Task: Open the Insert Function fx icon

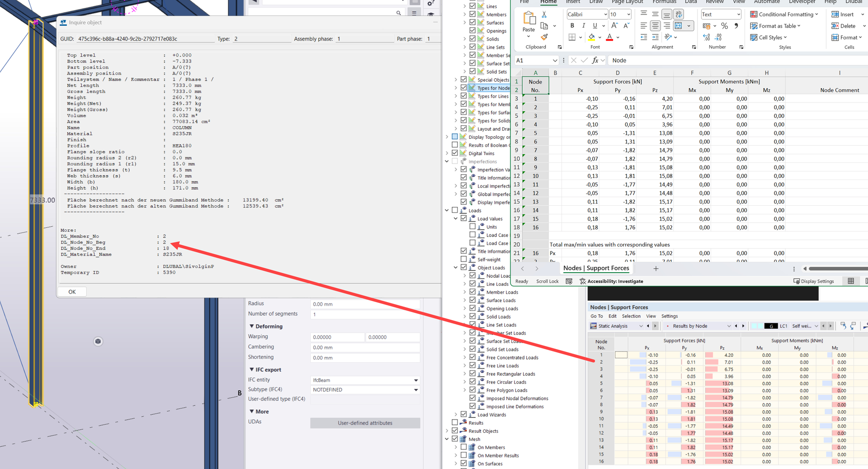Action: [x=595, y=60]
